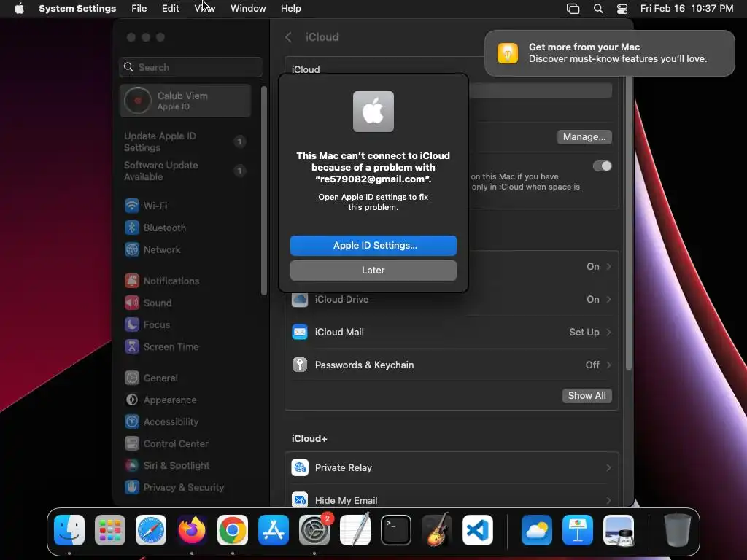Open Hide My Email row

[x=451, y=500]
